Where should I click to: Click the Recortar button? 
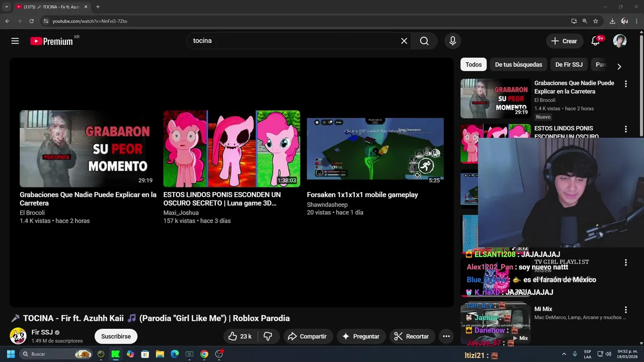coord(412,336)
